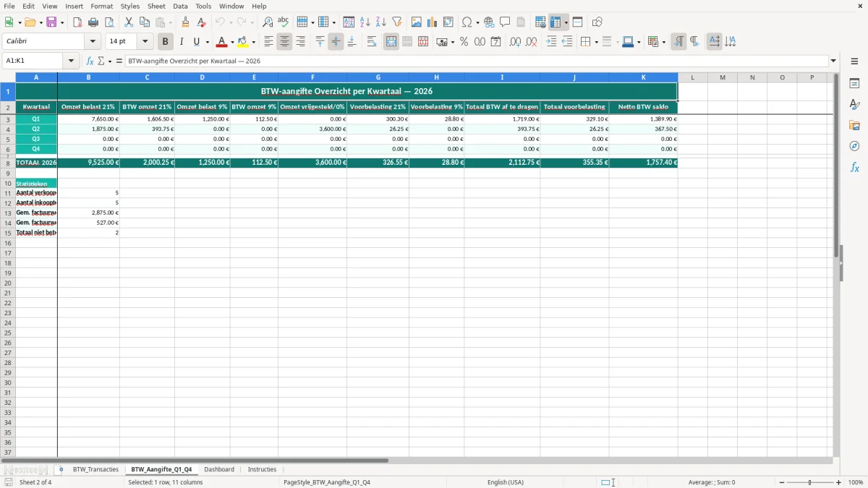Export directly as PDF
Screen dimensions: 868x488
point(77,22)
